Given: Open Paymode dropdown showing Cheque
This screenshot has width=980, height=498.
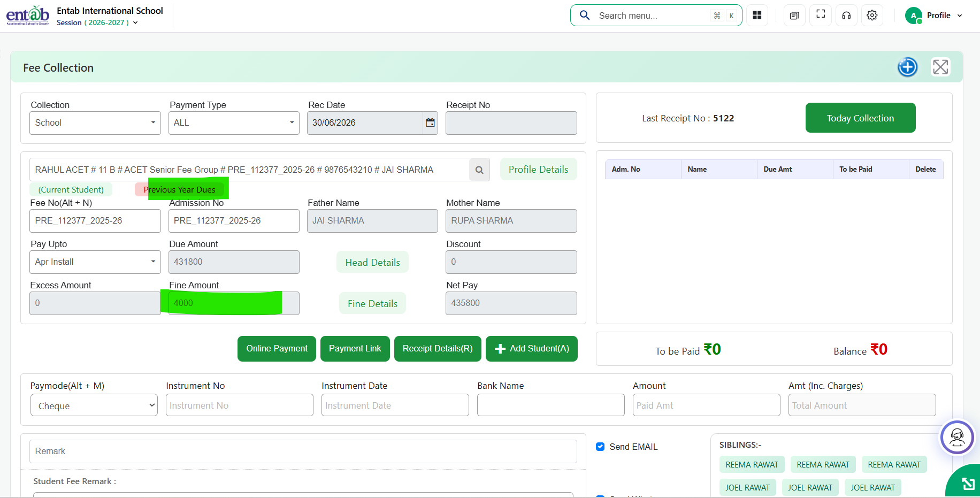Looking at the screenshot, I should [94, 405].
